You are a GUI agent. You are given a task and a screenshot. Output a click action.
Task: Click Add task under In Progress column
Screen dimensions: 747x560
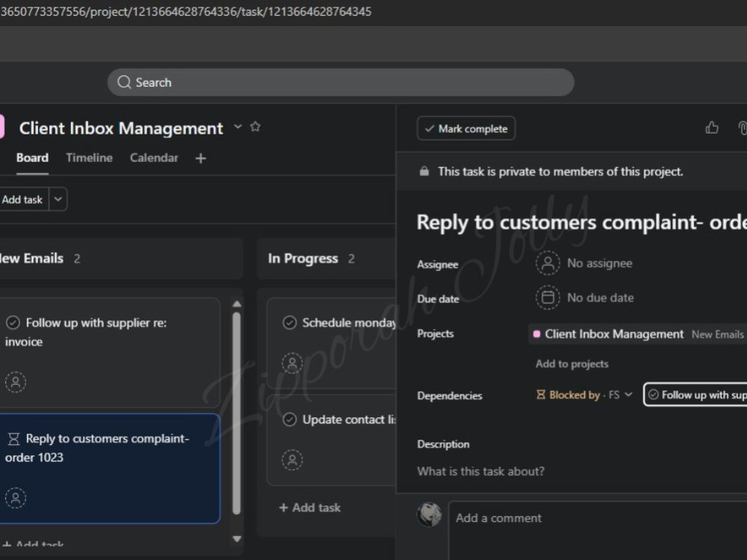[310, 508]
